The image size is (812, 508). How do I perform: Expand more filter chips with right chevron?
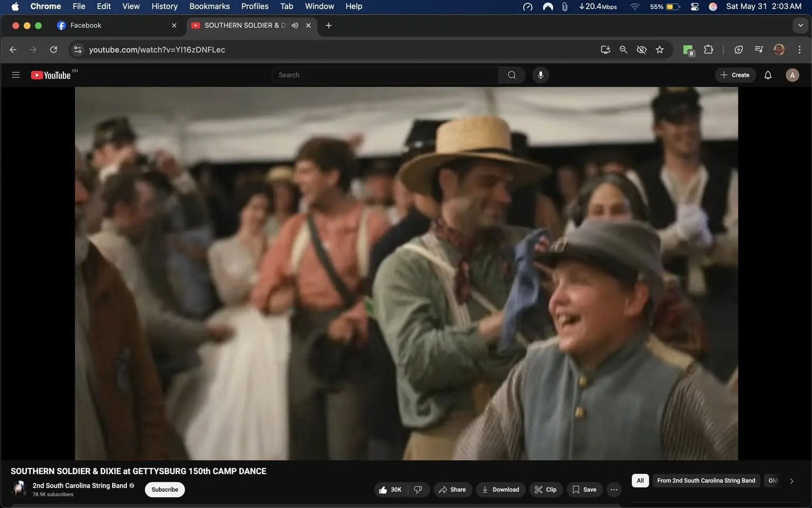[x=791, y=480]
